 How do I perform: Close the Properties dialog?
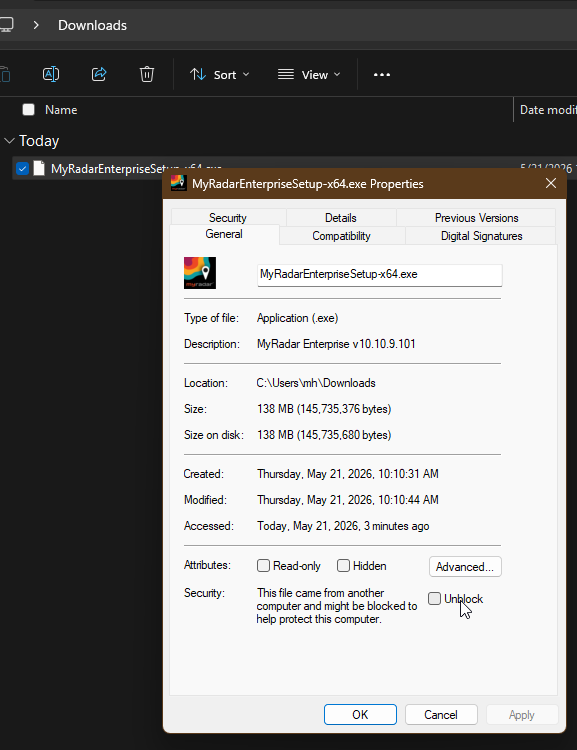tap(551, 183)
